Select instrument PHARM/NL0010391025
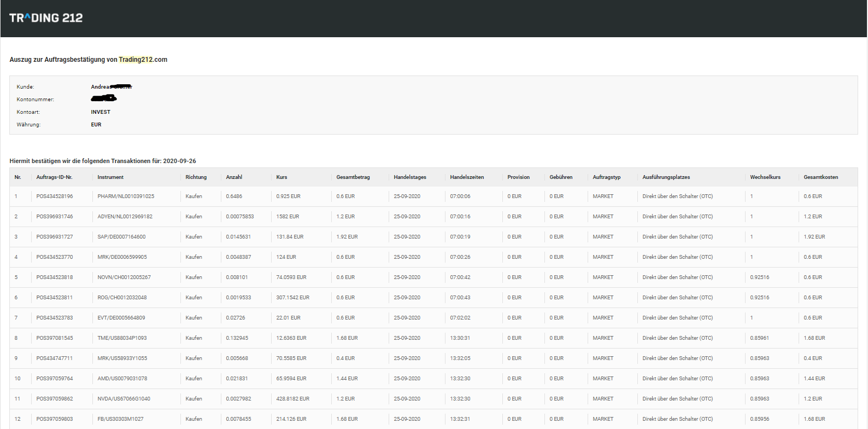 (x=126, y=196)
